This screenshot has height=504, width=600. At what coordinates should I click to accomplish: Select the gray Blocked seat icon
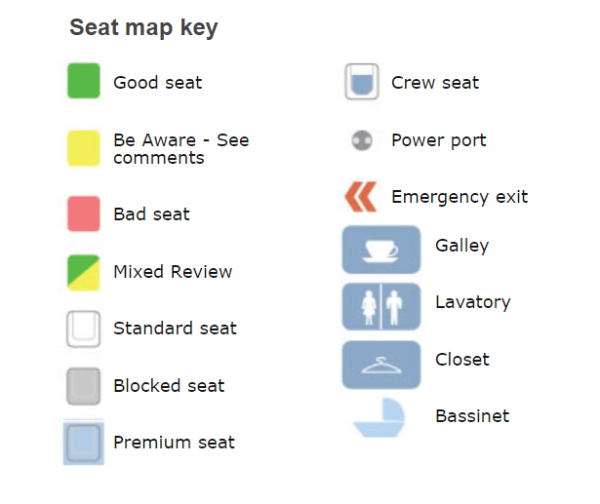pos(84,386)
